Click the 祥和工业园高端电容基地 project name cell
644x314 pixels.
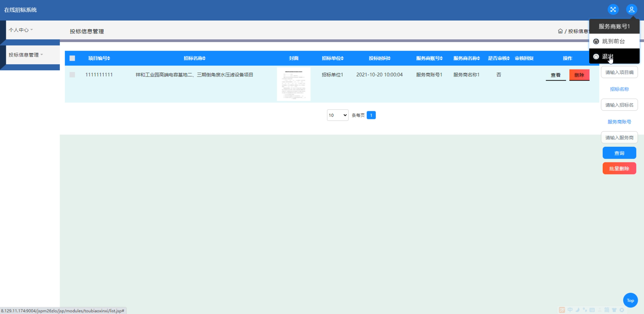(195, 75)
